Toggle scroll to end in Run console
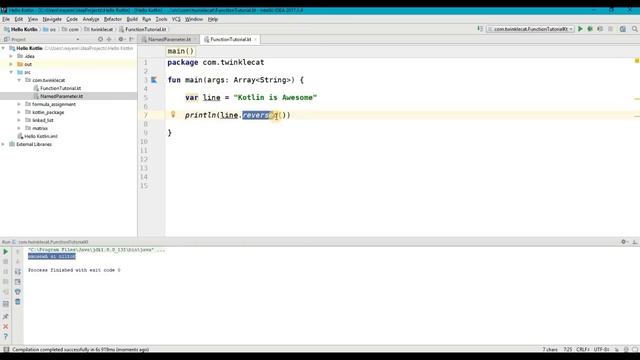This screenshot has height=360, width=640. point(18,282)
